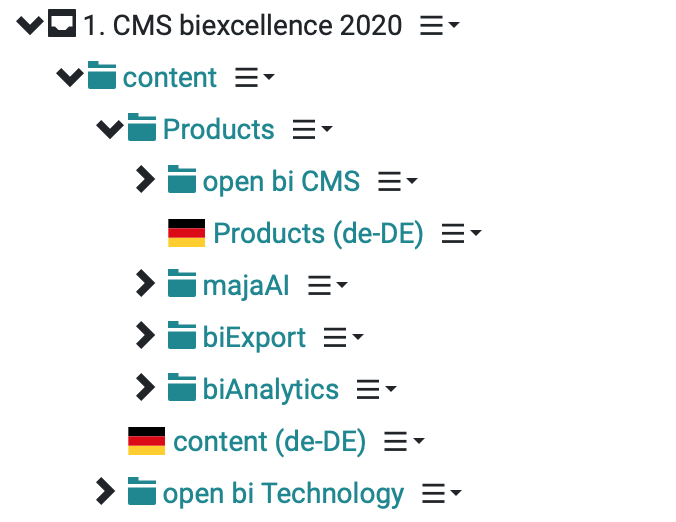Click the inbox icon beside CMS biexcellence 2020
676x522 pixels.
62,23
